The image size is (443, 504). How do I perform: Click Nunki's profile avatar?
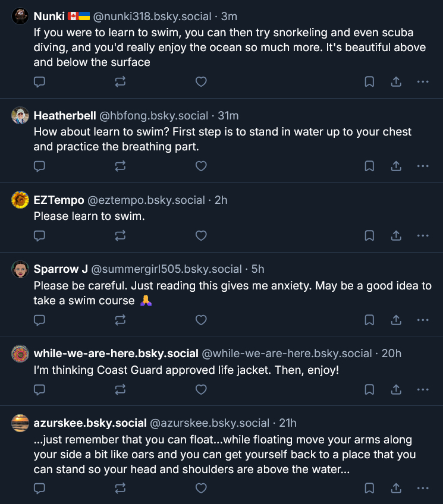(20, 17)
